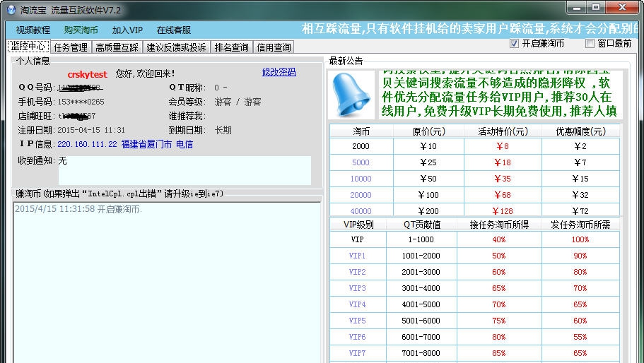The width and height of the screenshot is (644, 363).
Task: Select the VIP4 level link
Action: (357, 304)
